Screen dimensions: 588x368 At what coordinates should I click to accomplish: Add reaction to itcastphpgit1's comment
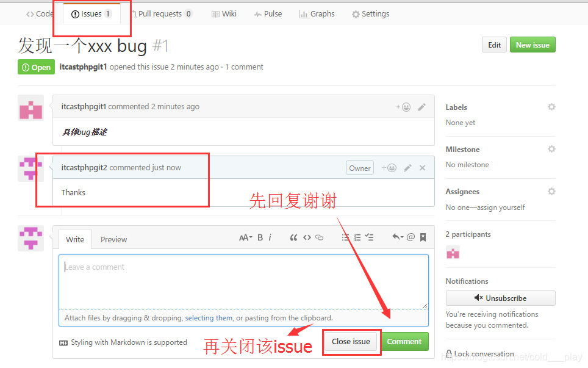(x=404, y=107)
